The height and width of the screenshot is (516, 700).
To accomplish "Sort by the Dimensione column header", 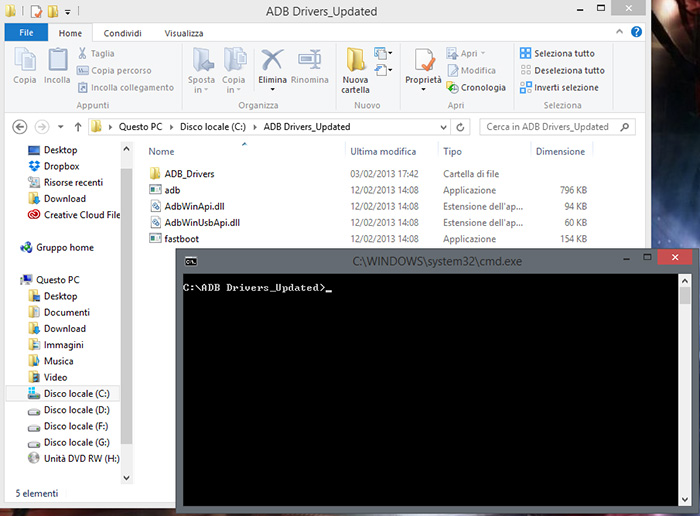I will pyautogui.click(x=560, y=152).
